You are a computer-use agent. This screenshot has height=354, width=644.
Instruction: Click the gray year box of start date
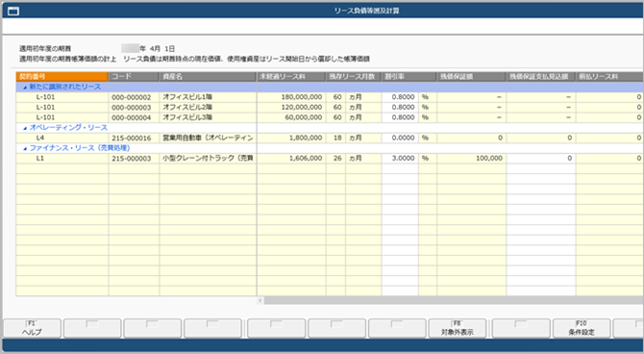(x=130, y=48)
